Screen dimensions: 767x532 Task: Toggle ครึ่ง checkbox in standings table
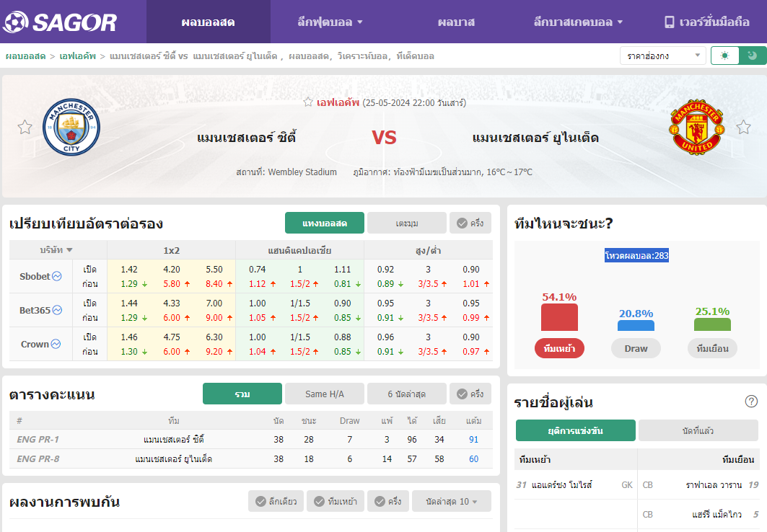pos(470,394)
